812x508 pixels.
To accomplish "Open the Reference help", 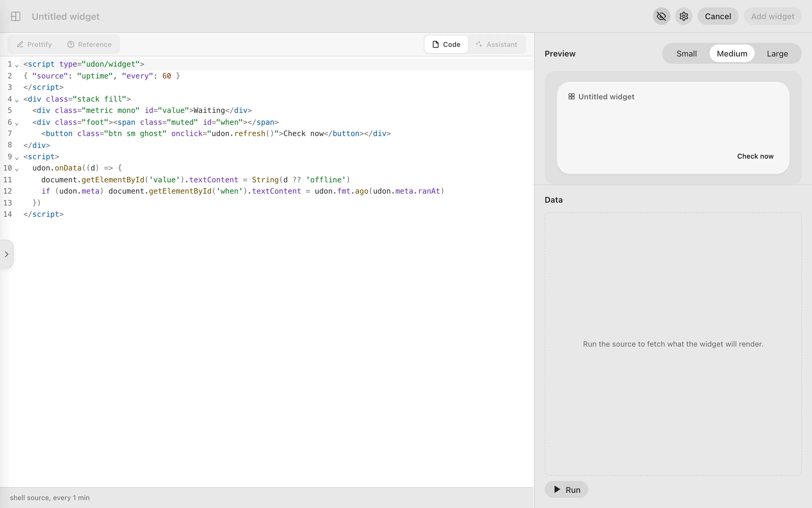I will (x=89, y=44).
